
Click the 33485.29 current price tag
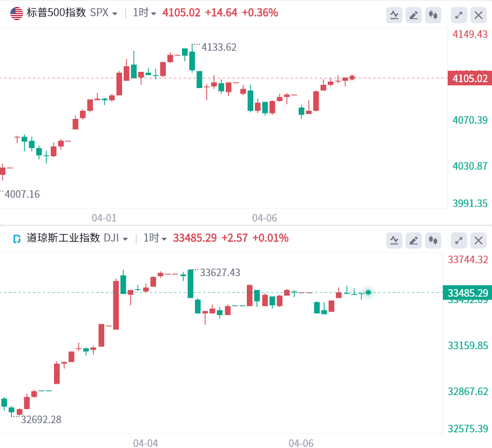(468, 292)
